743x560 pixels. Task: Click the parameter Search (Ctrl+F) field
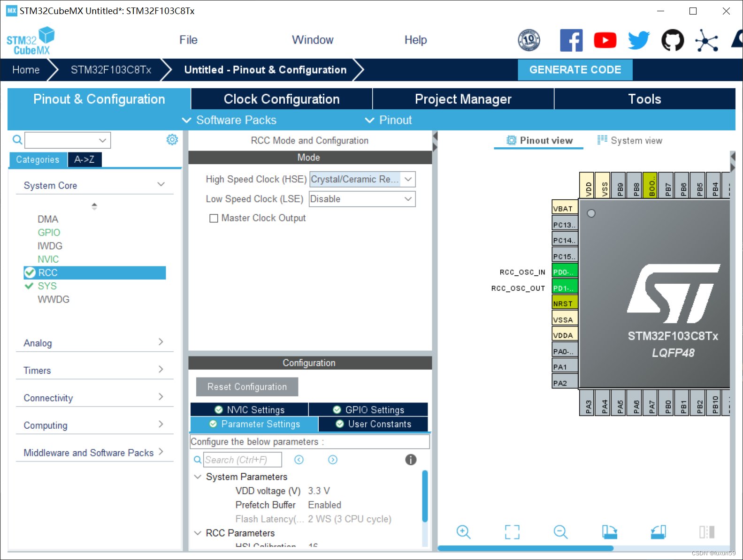point(243,460)
